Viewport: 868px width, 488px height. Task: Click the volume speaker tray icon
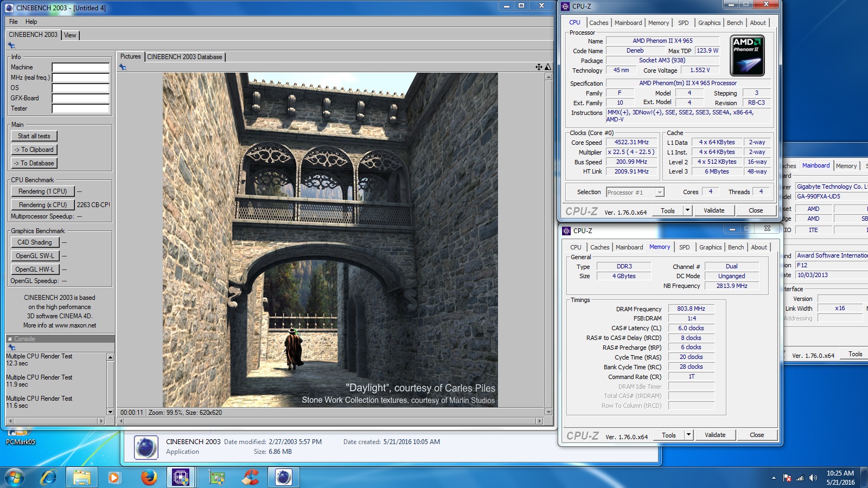[x=813, y=478]
